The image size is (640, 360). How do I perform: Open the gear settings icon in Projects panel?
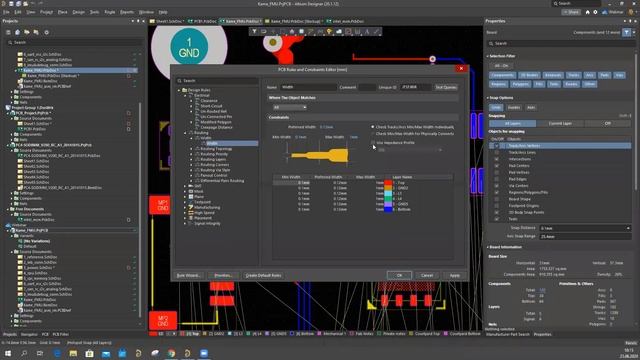coord(47,32)
